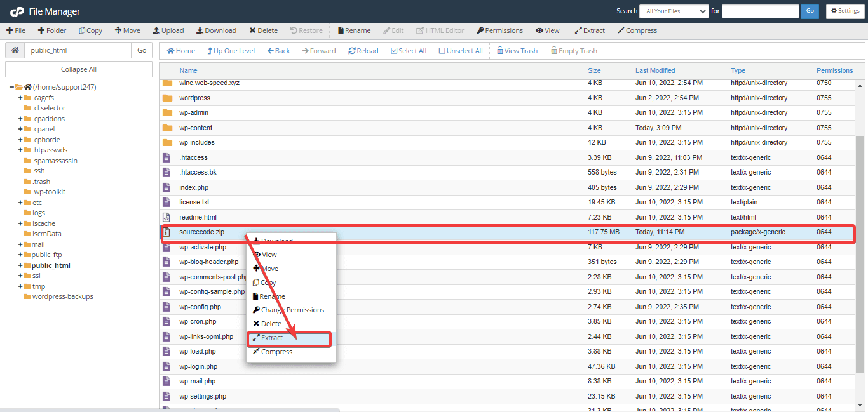This screenshot has width=868, height=412.
Task: Collapse the home/support247 root node
Action: (12, 87)
